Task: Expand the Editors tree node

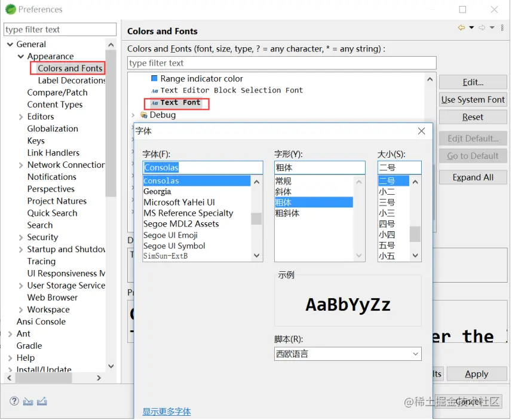Action: [21, 117]
